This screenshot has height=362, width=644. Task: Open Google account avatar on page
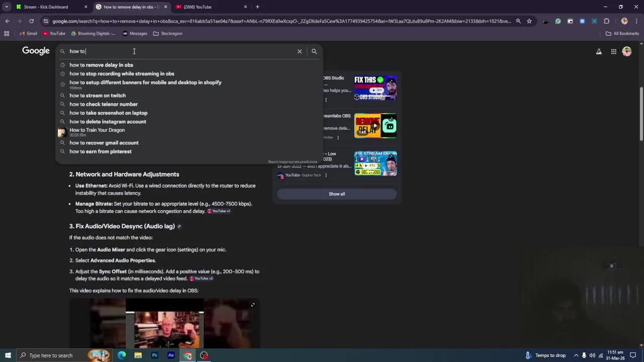coord(627,51)
